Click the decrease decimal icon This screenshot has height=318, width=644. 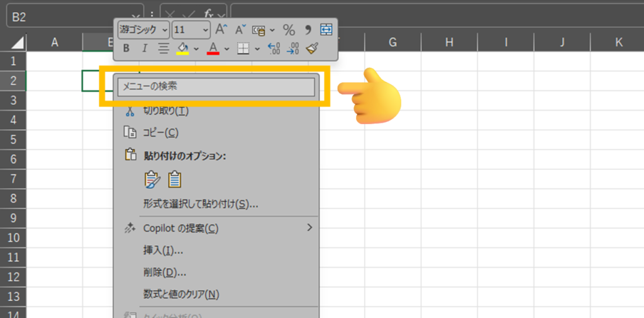pyautogui.click(x=293, y=48)
